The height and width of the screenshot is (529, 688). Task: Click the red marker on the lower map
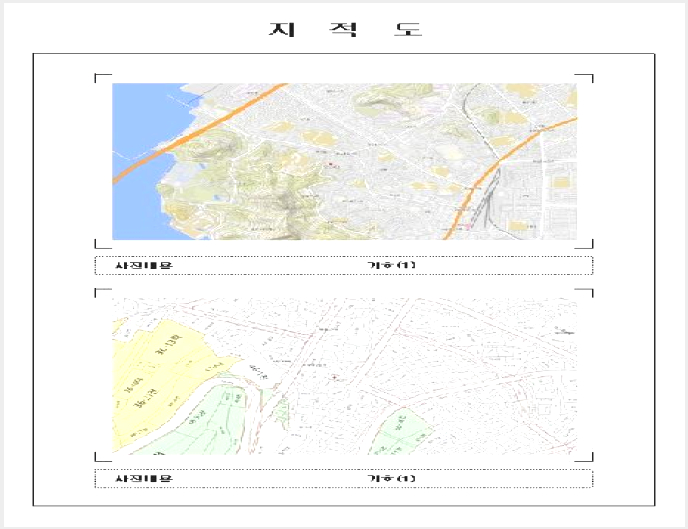pyautogui.click(x=334, y=377)
